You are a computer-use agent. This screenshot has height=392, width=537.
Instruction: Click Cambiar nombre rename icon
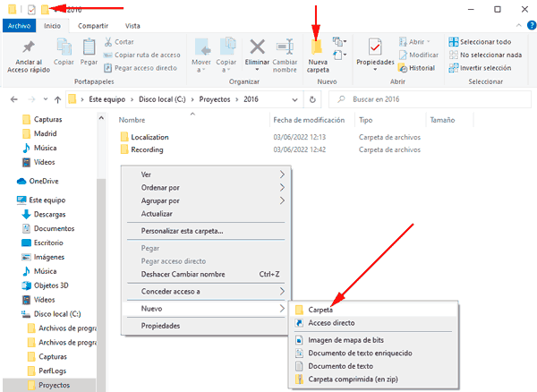click(285, 55)
